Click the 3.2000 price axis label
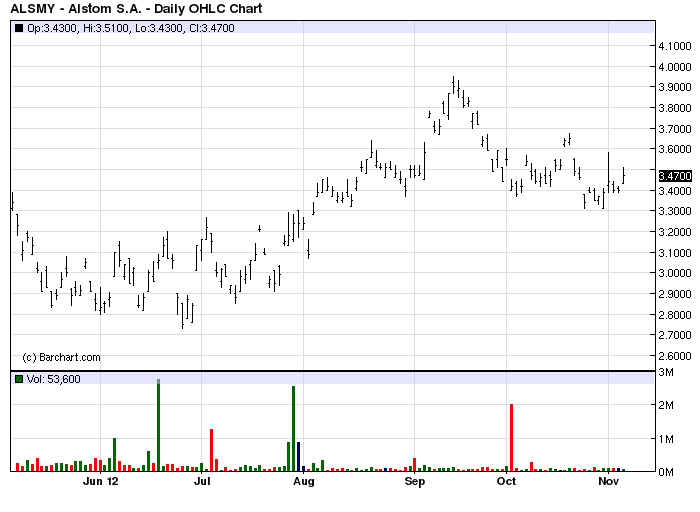This screenshot has height=512, width=700. 675,232
